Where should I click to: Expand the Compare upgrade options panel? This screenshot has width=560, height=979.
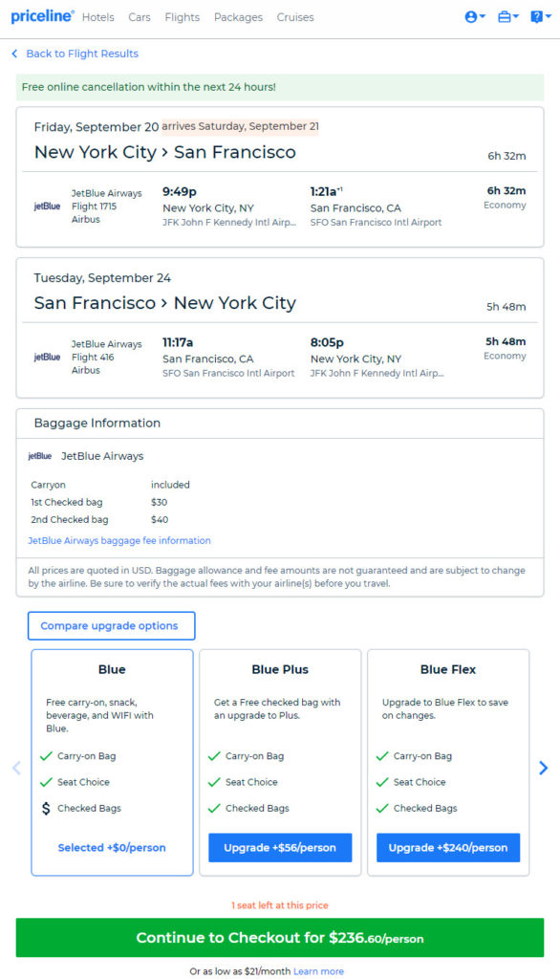pyautogui.click(x=111, y=625)
